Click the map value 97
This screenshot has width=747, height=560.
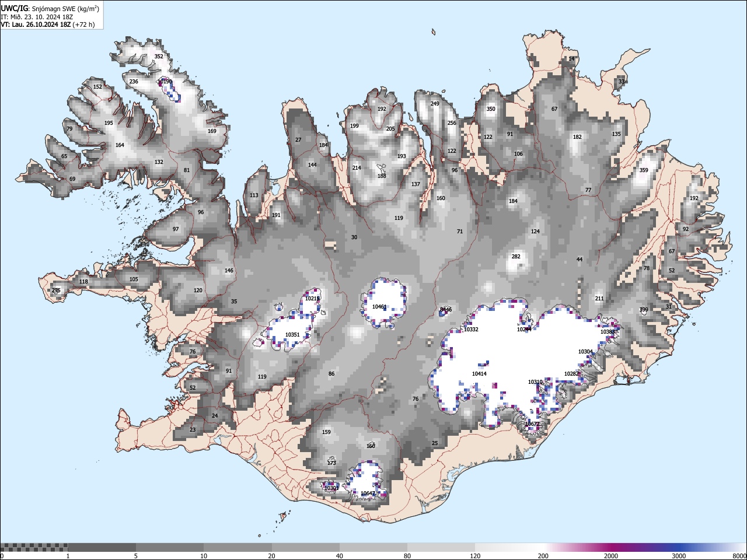(x=176, y=229)
